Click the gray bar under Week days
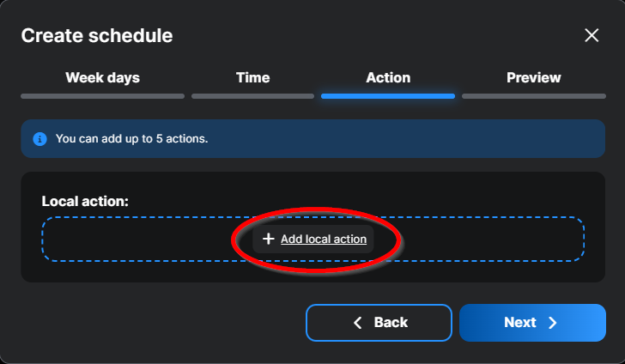This screenshot has width=625, height=364. 102,96
